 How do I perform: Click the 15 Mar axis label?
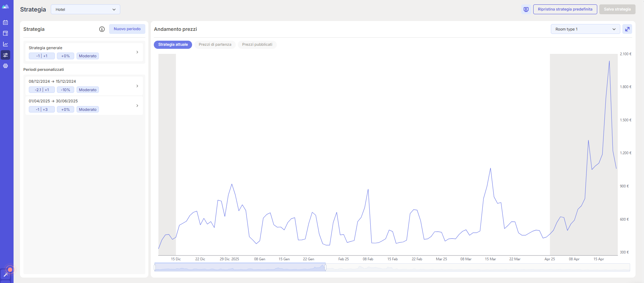coord(490,259)
